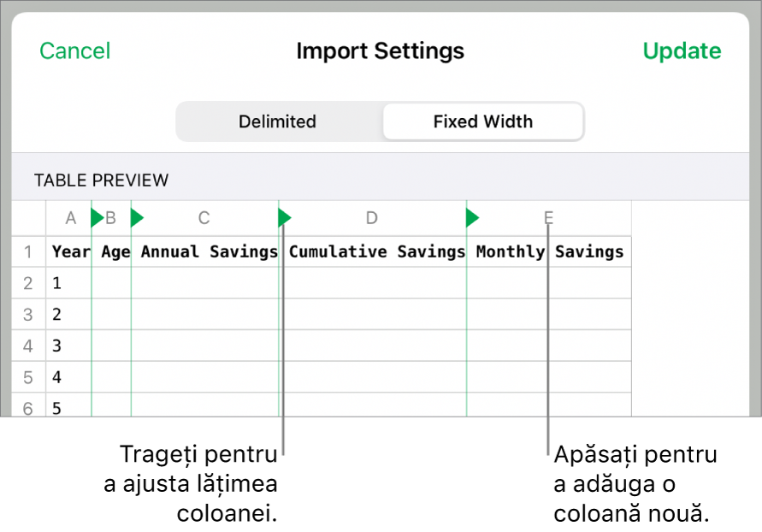Click the green divider arrow between columns D and E
Viewport: 762px width, 532px height.
pyautogui.click(x=472, y=219)
